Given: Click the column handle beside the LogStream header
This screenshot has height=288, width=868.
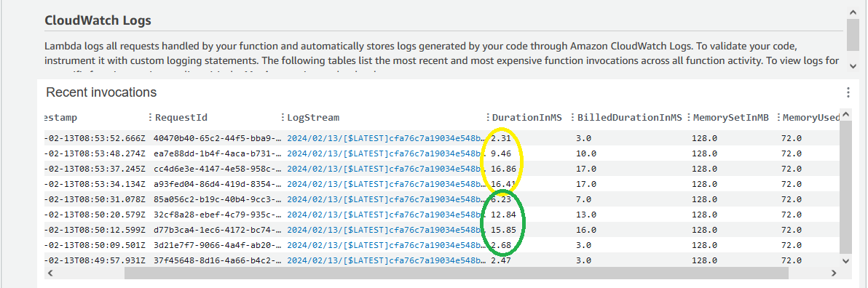Looking at the screenshot, I should 283,117.
